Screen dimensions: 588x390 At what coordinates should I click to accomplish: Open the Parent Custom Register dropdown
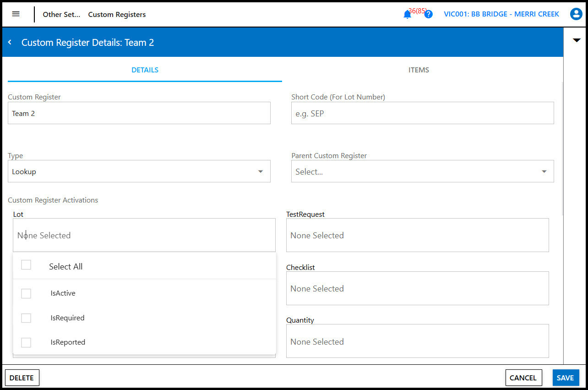click(423, 171)
